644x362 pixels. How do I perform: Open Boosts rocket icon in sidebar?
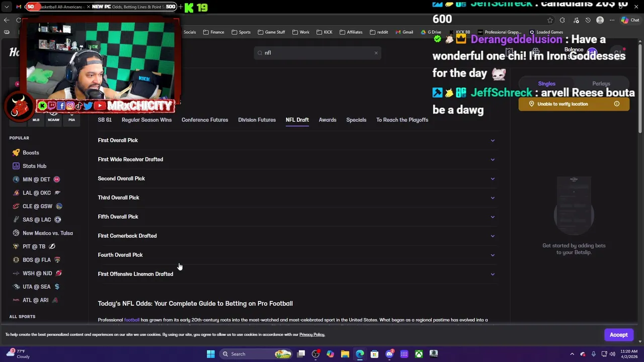(16, 152)
